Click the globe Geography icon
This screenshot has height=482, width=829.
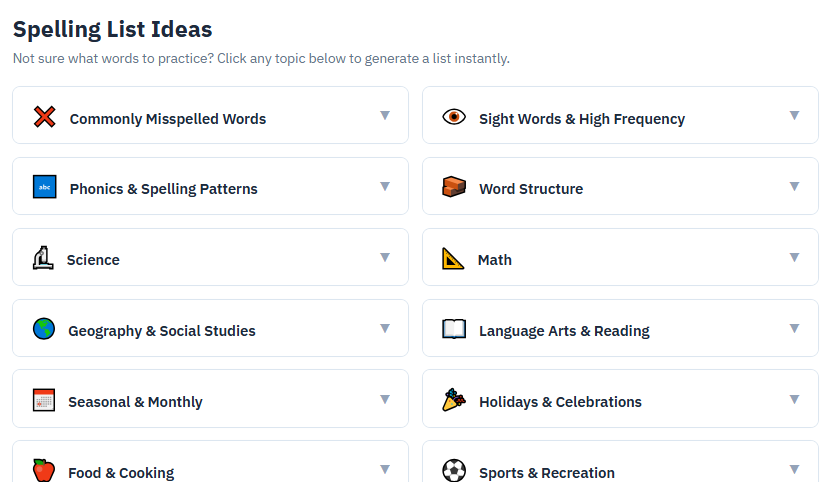tap(44, 329)
